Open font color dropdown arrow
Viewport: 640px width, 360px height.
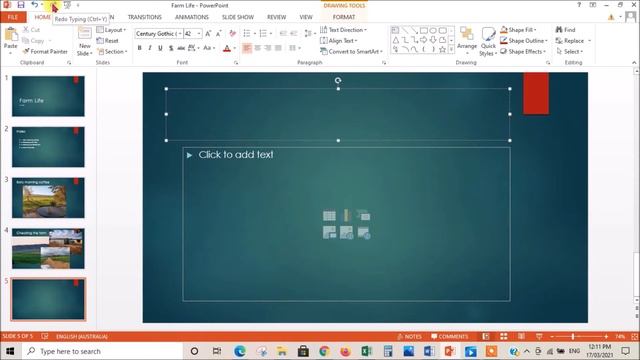(235, 49)
